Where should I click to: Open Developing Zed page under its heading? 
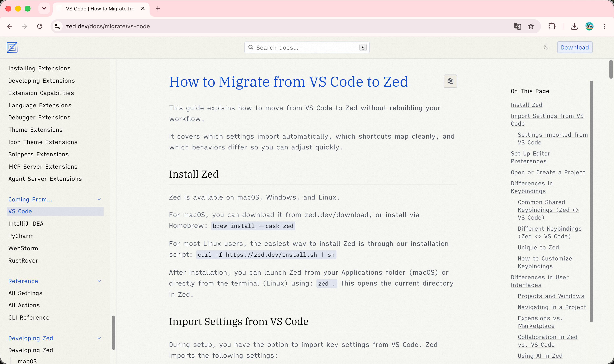(31, 350)
